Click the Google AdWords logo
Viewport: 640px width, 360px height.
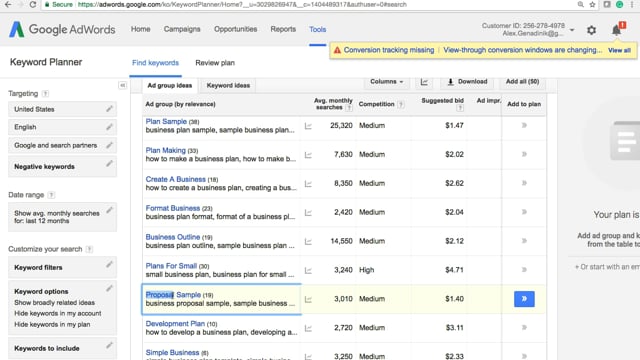[x=62, y=29]
